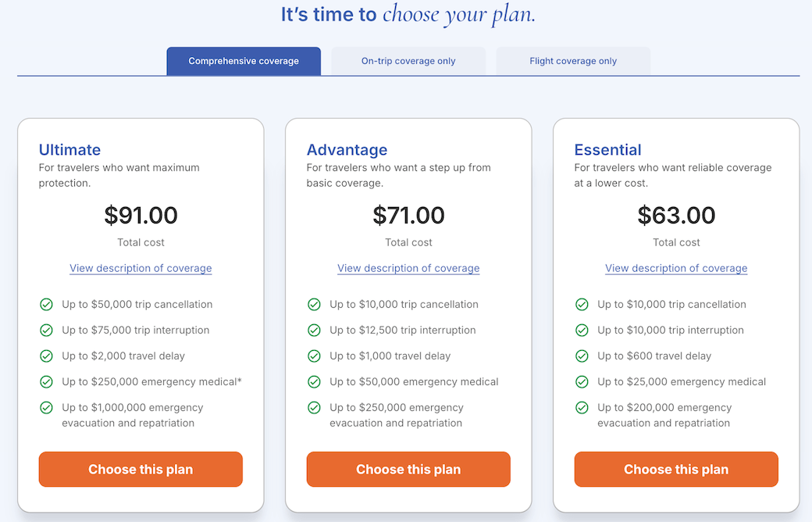This screenshot has width=812, height=522.
Task: View description of coverage for Ultimate
Action: coord(141,268)
